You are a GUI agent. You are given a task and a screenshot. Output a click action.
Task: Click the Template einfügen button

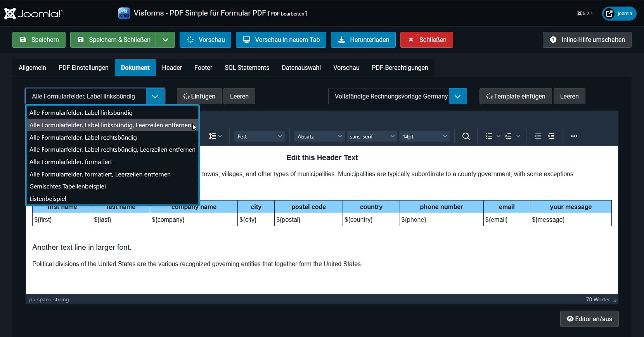click(516, 96)
